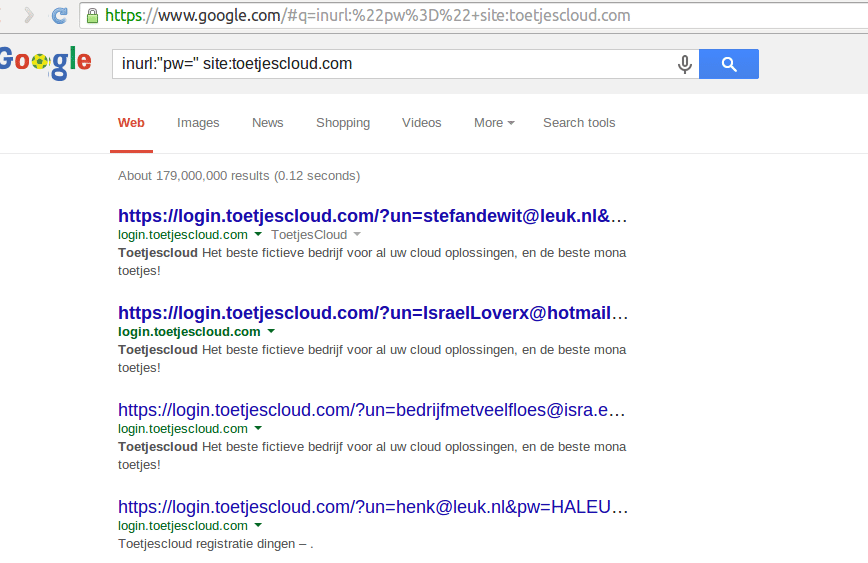
Task: Click "Toetjescloud registratie dingen" snippet text
Action: pyautogui.click(x=215, y=544)
